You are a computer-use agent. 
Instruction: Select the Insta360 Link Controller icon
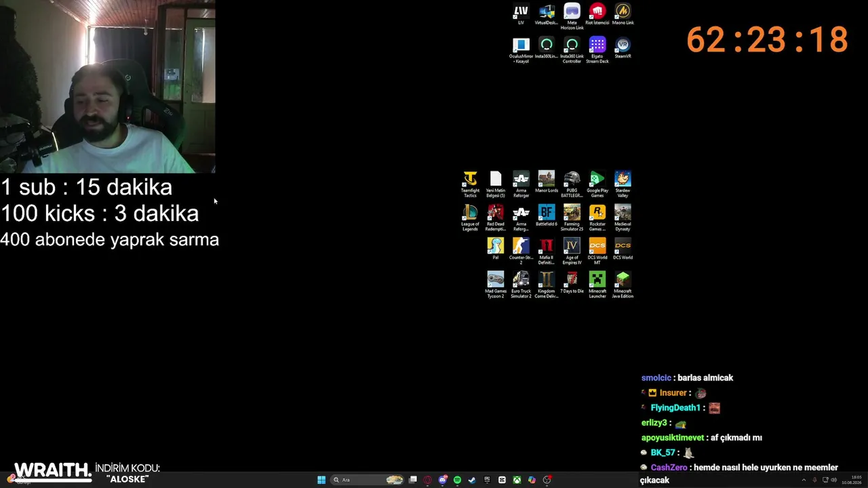[572, 50]
